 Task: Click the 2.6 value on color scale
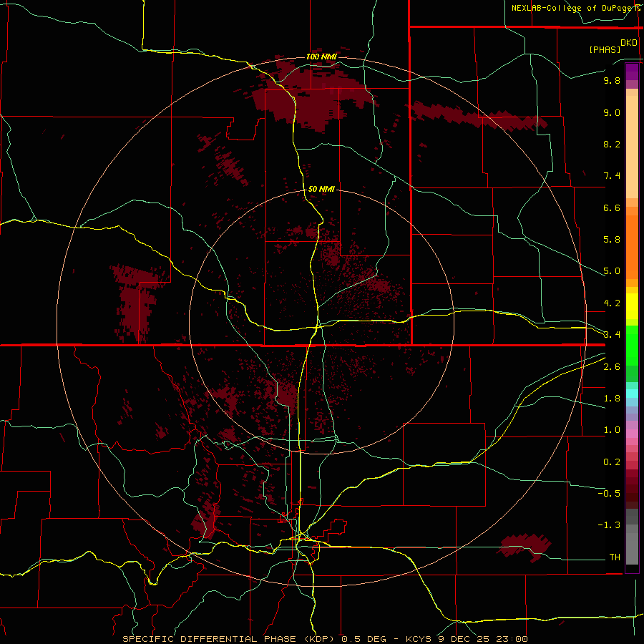(x=612, y=367)
